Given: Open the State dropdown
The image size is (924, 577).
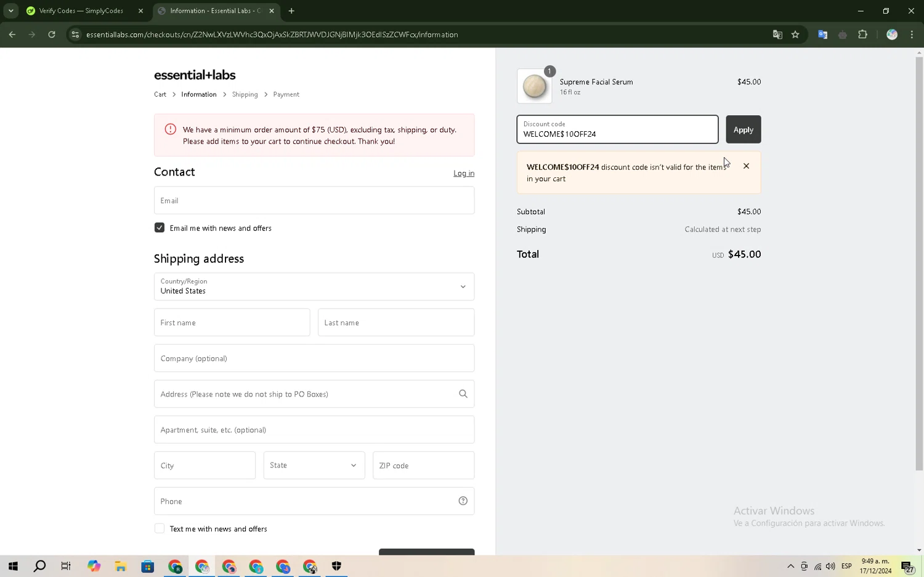Looking at the screenshot, I should [314, 465].
